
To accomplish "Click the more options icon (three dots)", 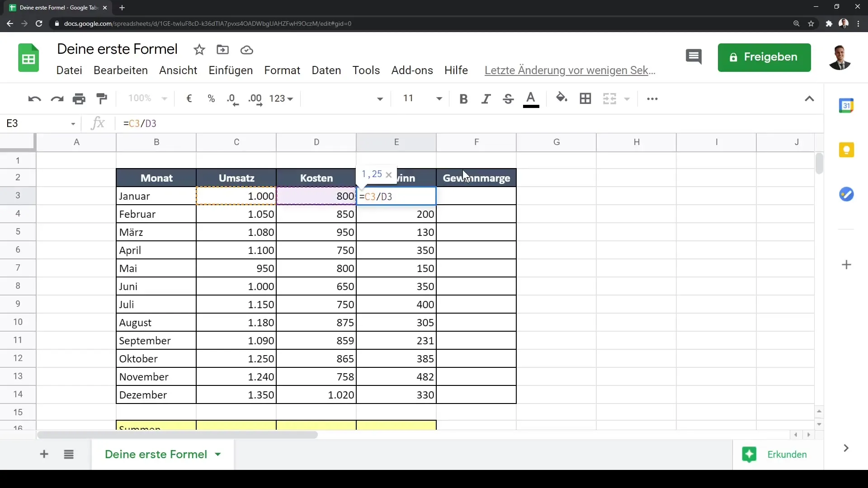I will (651, 99).
